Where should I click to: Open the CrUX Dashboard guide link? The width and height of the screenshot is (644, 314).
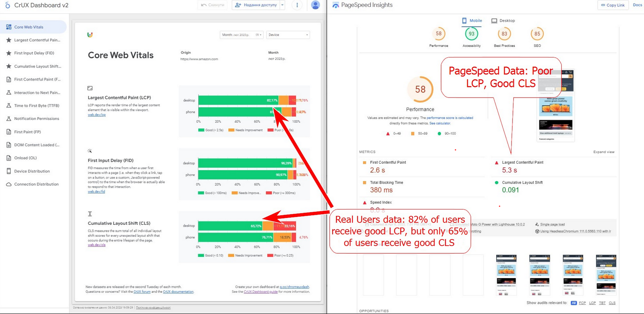[261, 291]
